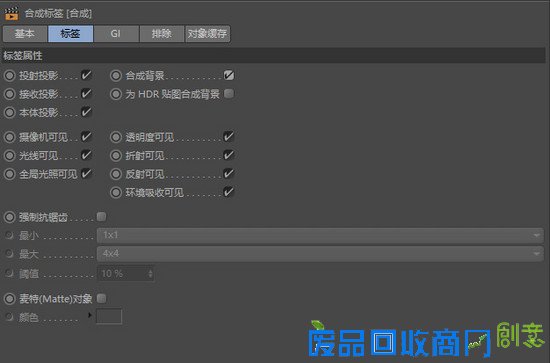Open the 颜色 color swatch
Viewport: 550px width, 363px height.
[x=109, y=316]
